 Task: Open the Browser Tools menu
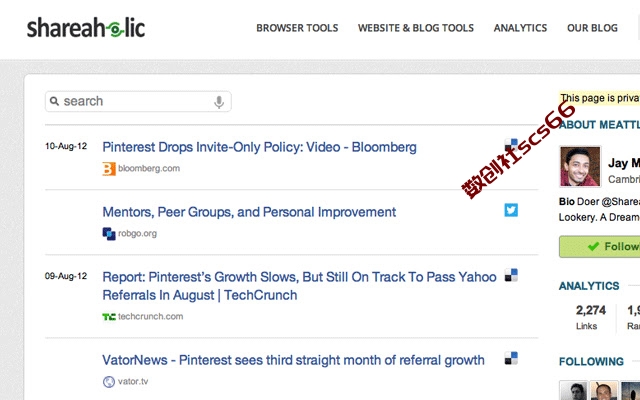tap(297, 28)
